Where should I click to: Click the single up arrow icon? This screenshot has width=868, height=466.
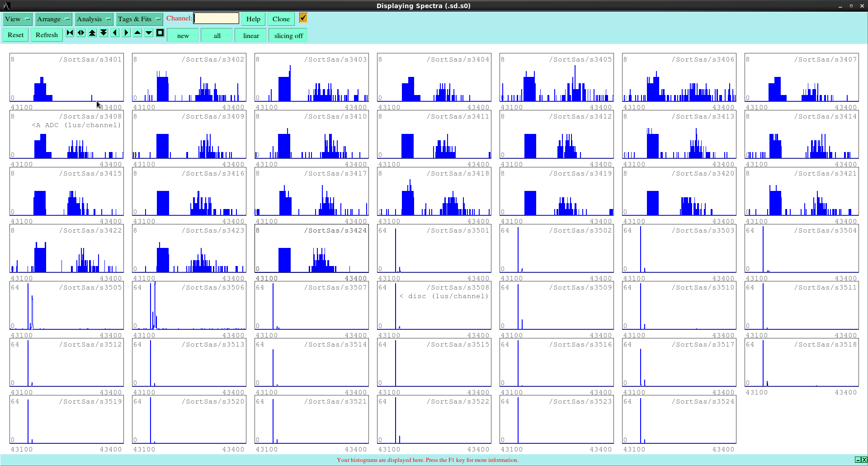click(x=137, y=33)
